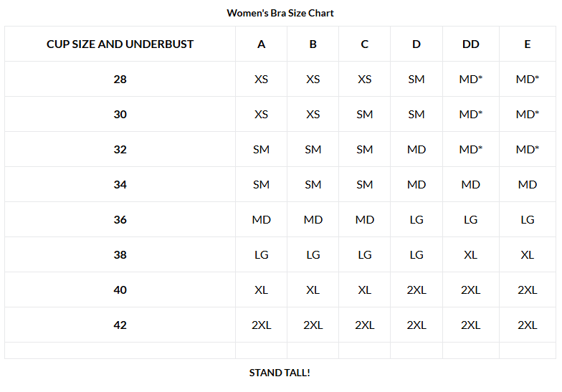Click the E column header
Viewport: 562px width, 392px height.
pos(528,44)
